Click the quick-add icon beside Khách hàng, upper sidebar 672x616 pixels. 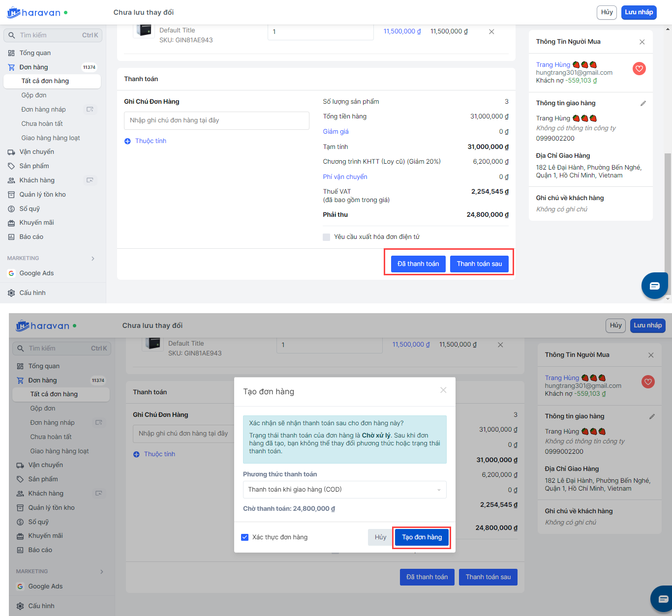tap(90, 180)
